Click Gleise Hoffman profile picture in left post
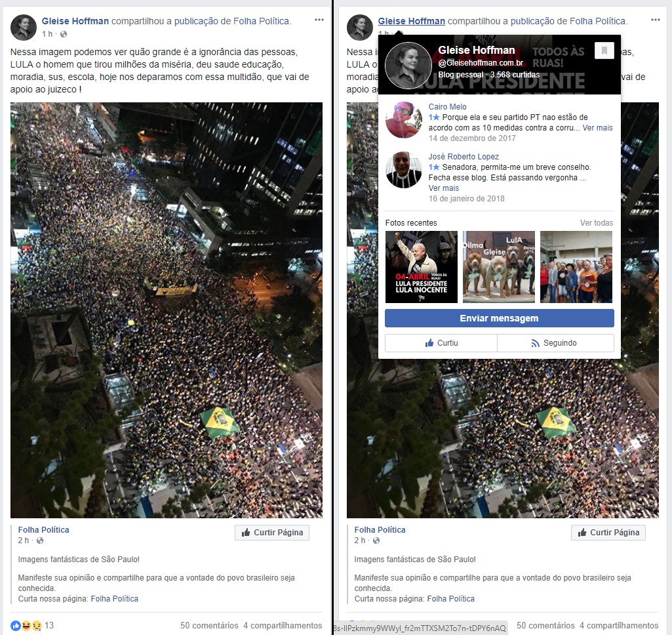This screenshot has width=672, height=635. (x=23, y=28)
